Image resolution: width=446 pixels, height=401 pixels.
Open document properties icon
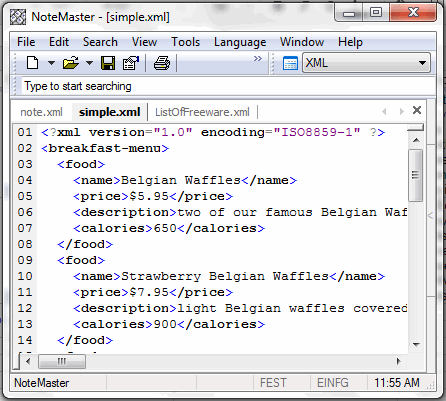(131, 63)
